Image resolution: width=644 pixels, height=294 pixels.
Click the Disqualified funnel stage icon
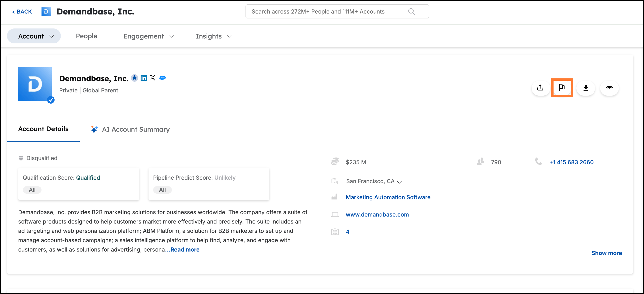pyautogui.click(x=21, y=158)
